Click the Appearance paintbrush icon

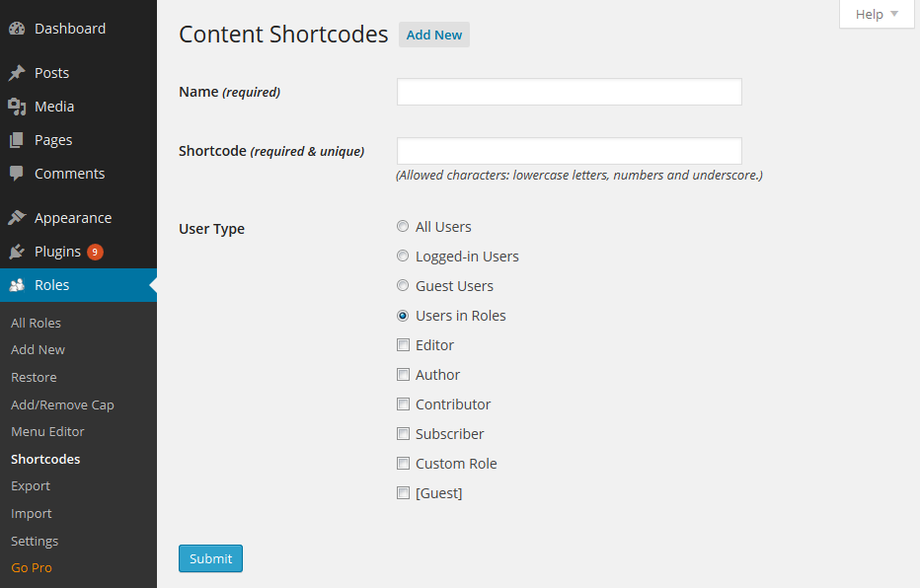pos(17,218)
